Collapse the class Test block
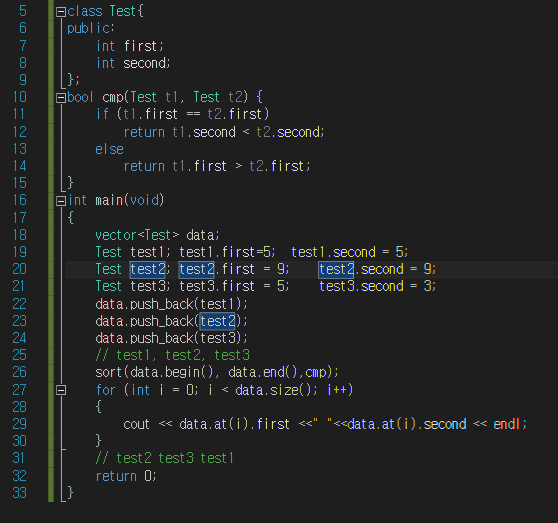This screenshot has height=523, width=558. (61, 12)
